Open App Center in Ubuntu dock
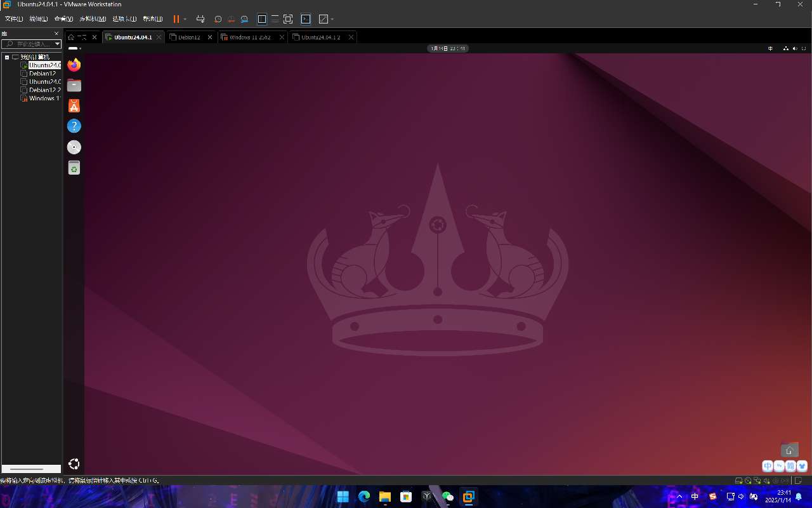The height and width of the screenshot is (508, 812). pyautogui.click(x=74, y=106)
